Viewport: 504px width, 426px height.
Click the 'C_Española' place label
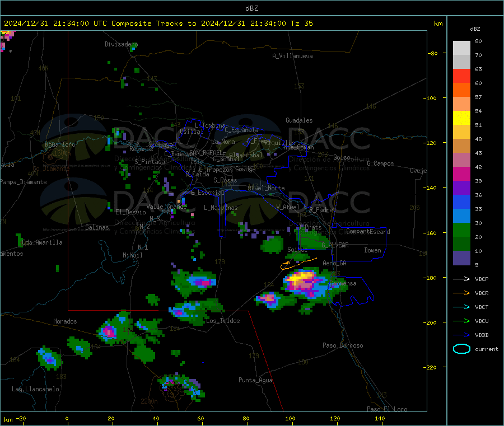(241, 130)
